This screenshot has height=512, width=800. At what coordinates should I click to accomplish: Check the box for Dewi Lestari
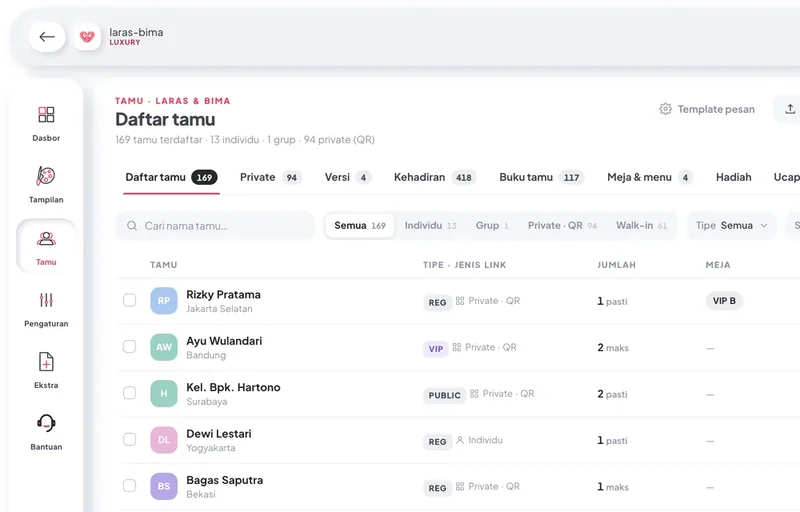tap(130, 439)
